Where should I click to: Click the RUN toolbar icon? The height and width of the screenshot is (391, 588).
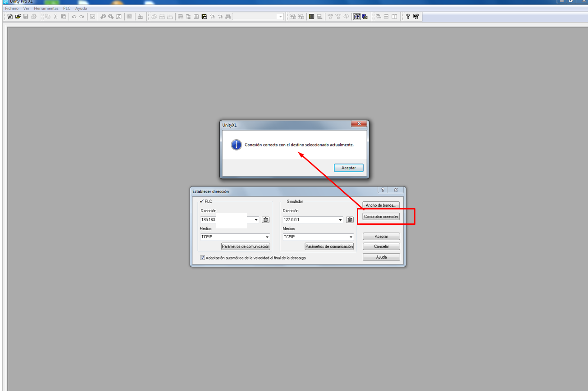point(330,17)
